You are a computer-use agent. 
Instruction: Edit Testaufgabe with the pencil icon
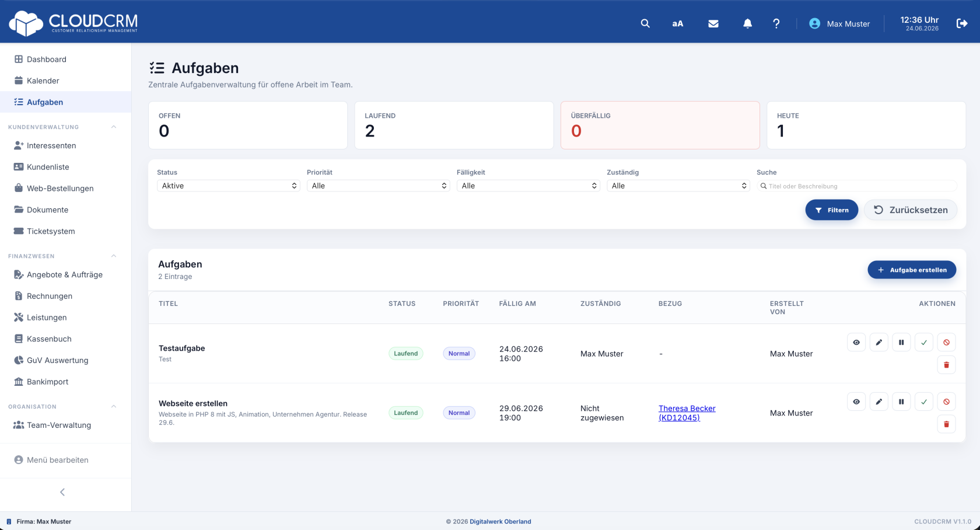(x=878, y=342)
